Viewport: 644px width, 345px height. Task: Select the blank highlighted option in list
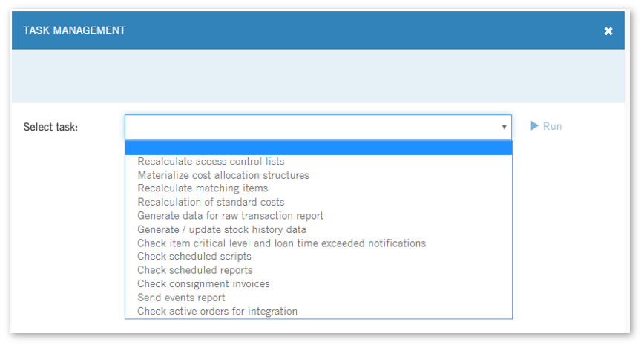tap(319, 148)
